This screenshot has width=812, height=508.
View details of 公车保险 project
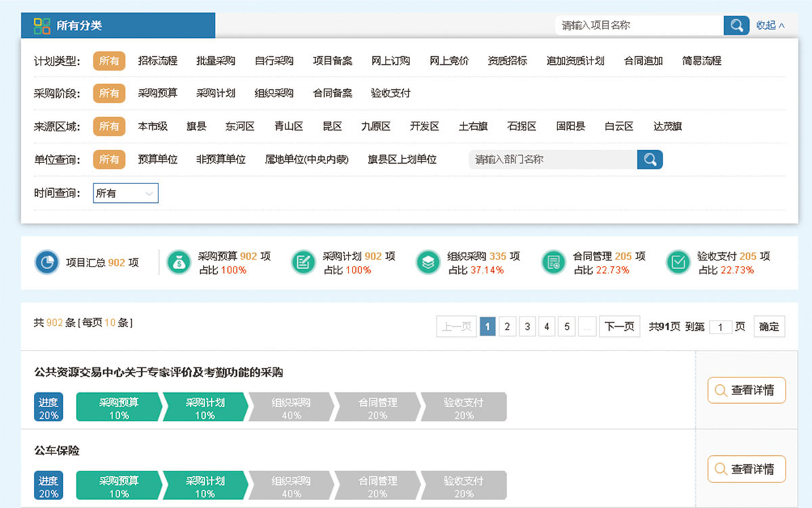746,469
